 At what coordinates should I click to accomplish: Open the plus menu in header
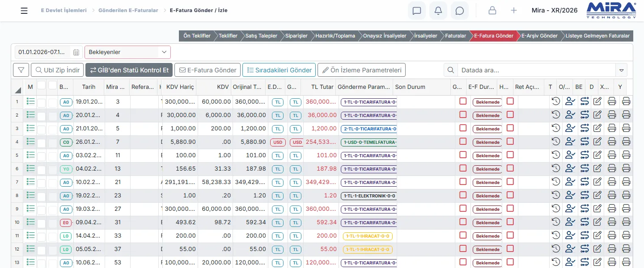point(514,10)
